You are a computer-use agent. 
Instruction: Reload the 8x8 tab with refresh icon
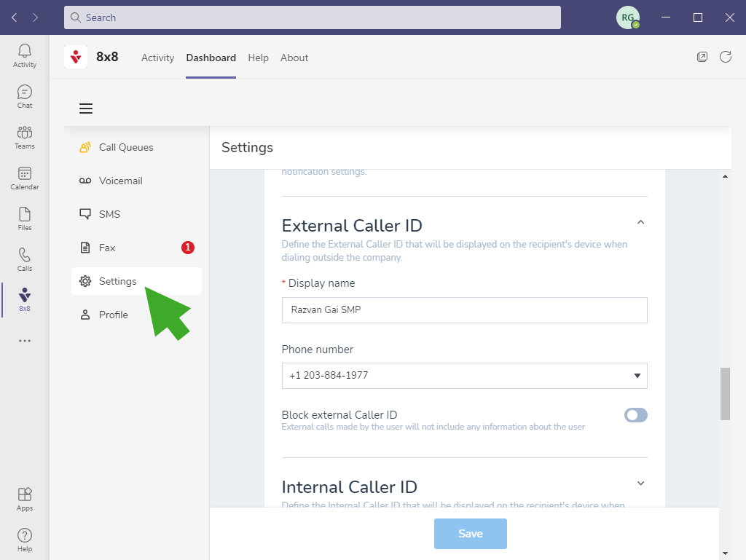[x=726, y=57]
